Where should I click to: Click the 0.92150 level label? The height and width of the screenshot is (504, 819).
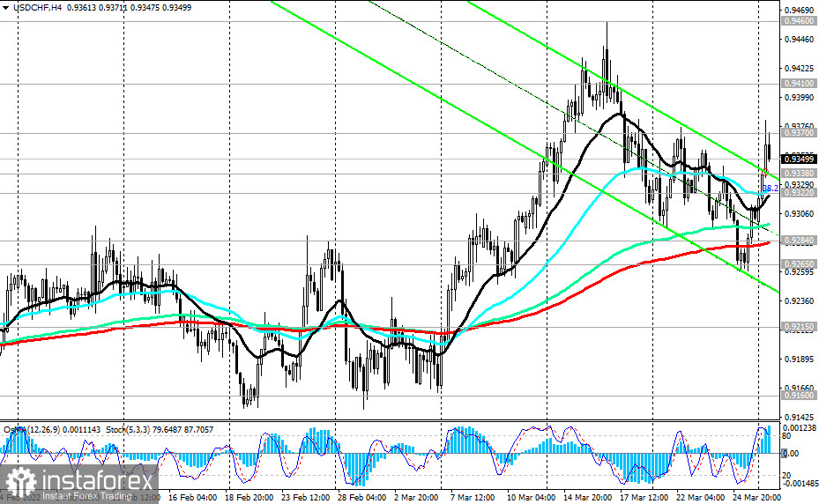tap(799, 327)
